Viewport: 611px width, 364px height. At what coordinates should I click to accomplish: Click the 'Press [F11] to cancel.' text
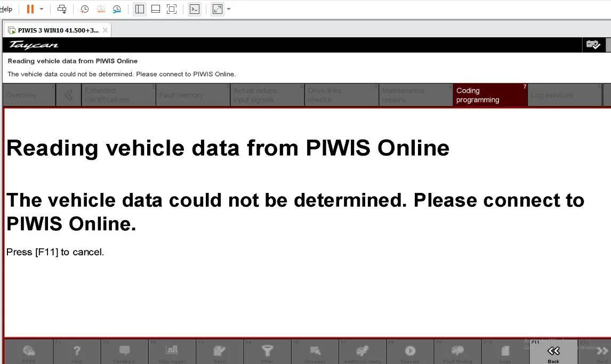click(x=55, y=252)
